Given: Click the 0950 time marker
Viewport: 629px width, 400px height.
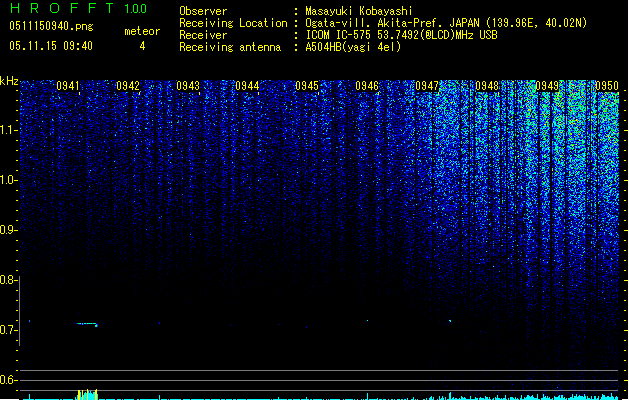Looking at the screenshot, I should point(606,87).
